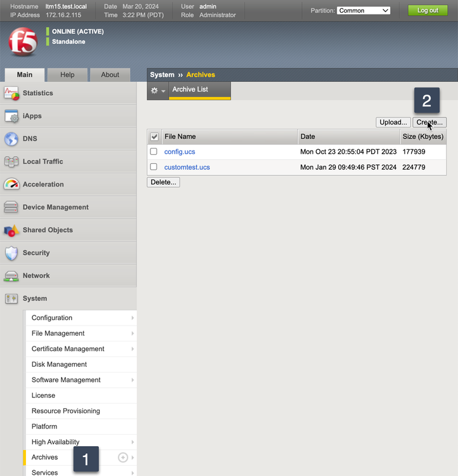Toggle the select-all archives checkbox

tap(154, 136)
